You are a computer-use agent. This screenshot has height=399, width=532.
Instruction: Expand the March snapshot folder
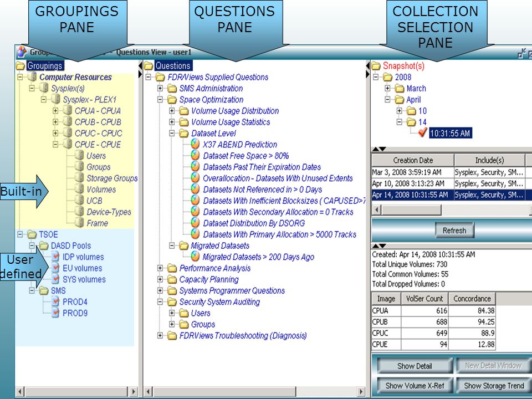pos(387,88)
